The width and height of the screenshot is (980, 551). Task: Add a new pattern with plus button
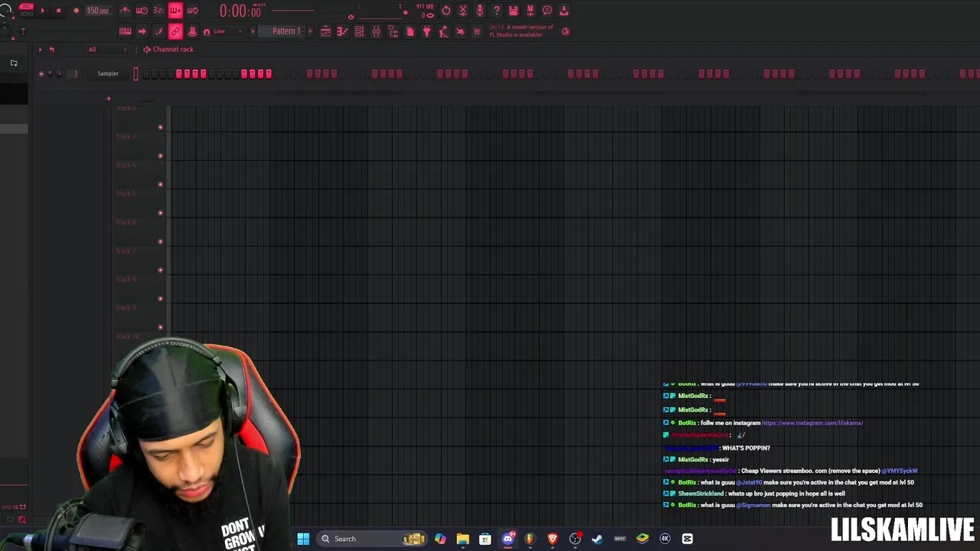click(x=311, y=31)
